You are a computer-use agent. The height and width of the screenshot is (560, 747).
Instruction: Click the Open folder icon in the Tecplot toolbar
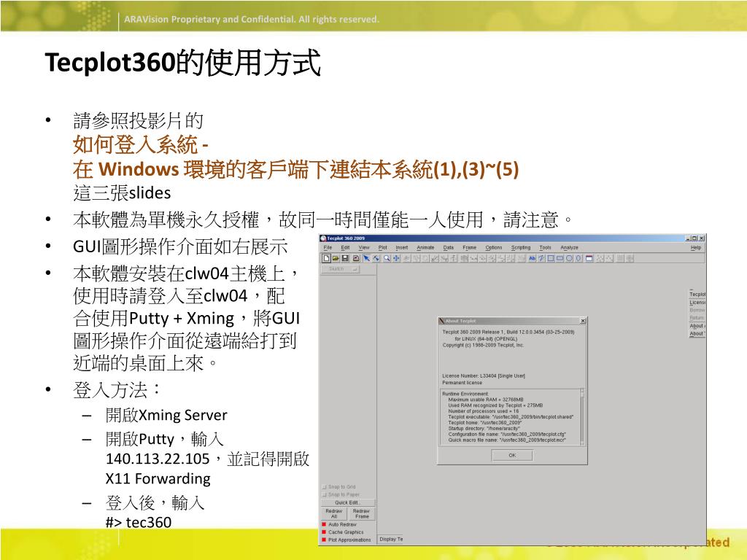pos(336,258)
